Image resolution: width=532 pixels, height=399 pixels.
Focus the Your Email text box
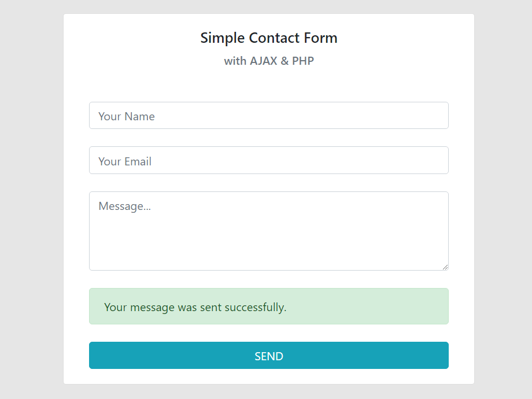tap(268, 160)
